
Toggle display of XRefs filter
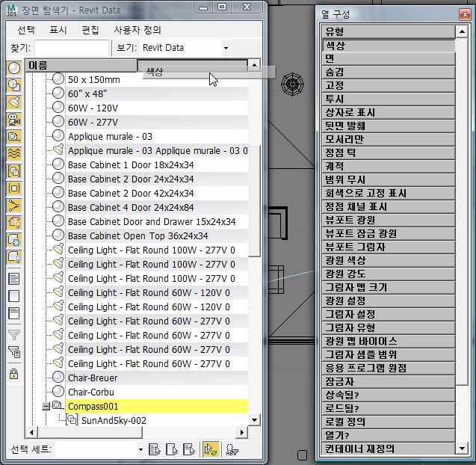(x=14, y=188)
